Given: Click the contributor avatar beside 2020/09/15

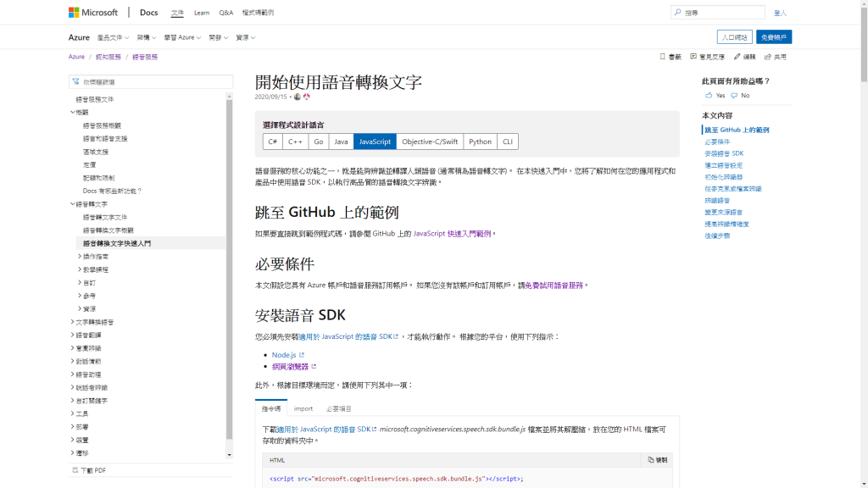Looking at the screenshot, I should click(298, 97).
